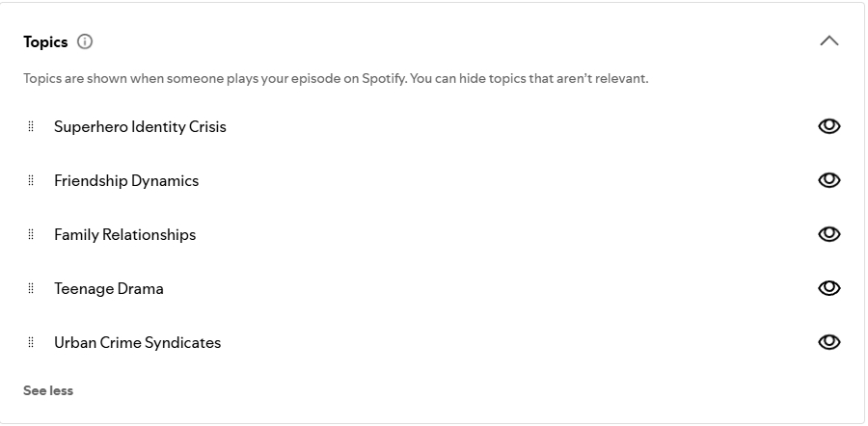
Task: Click the topics description text
Action: click(x=336, y=78)
